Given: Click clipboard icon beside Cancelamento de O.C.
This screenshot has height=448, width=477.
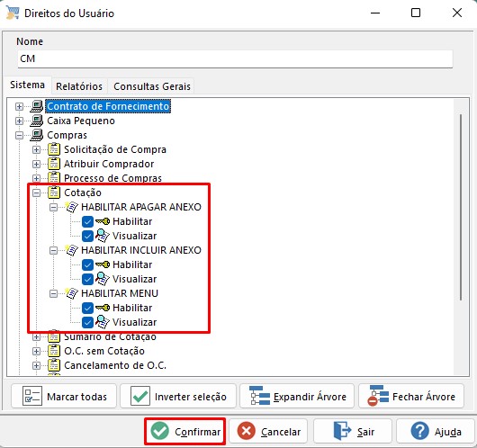Looking at the screenshot, I should tap(54, 365).
